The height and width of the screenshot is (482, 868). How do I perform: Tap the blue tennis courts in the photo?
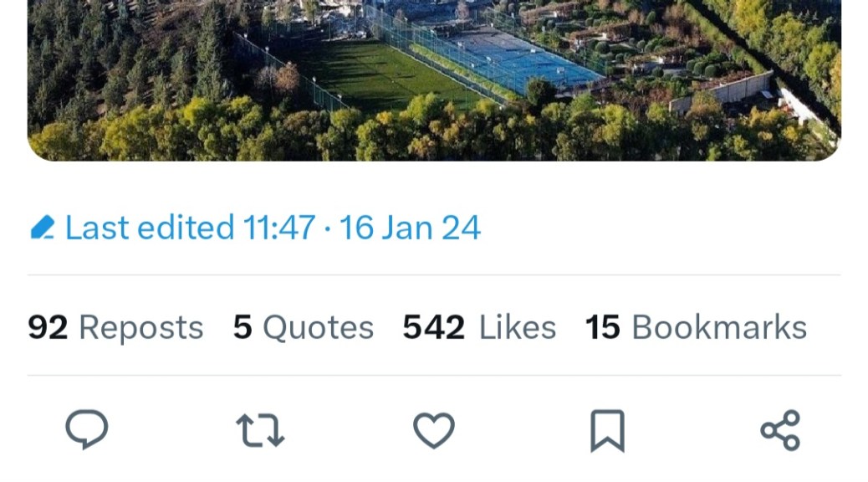(x=527, y=59)
